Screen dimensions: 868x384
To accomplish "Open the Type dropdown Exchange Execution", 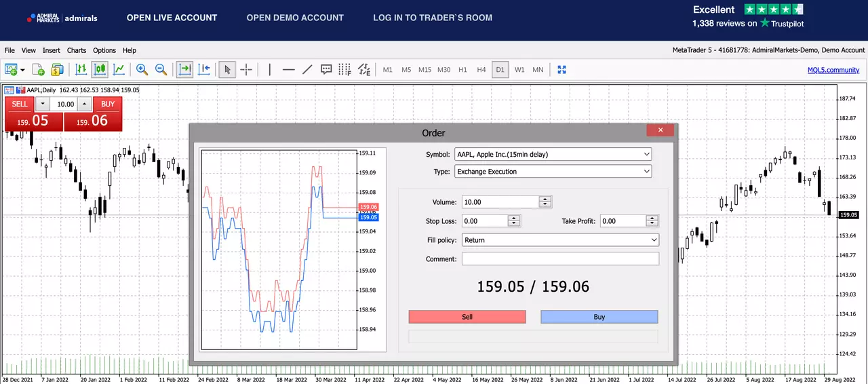I will [553, 172].
